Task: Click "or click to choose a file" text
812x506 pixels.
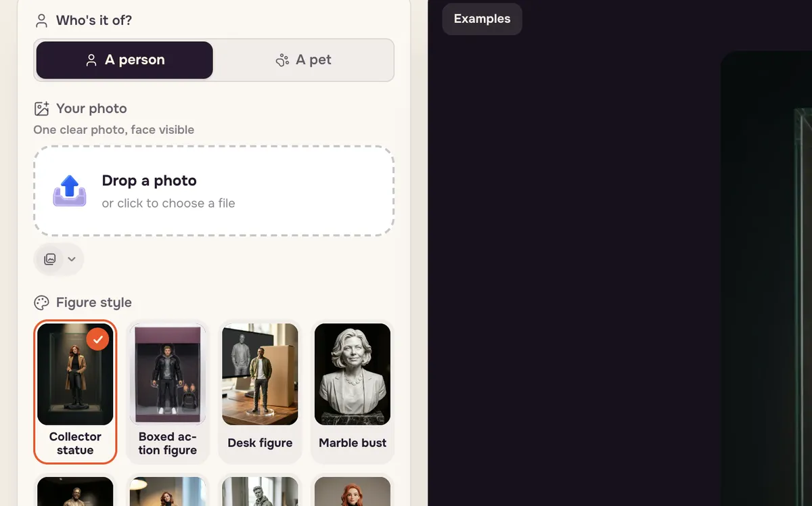Action: [x=168, y=203]
